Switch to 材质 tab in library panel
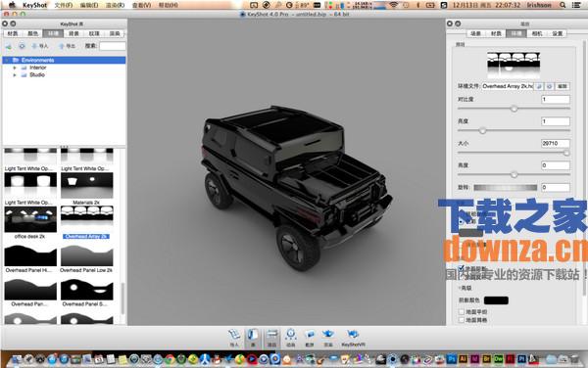Viewport: 588px width, 368px height. pyautogui.click(x=13, y=33)
